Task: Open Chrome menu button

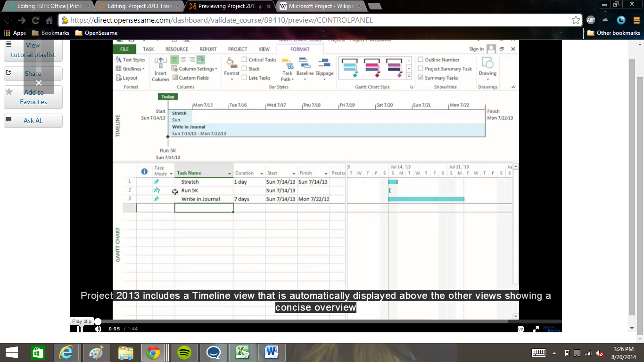Action: tap(636, 20)
